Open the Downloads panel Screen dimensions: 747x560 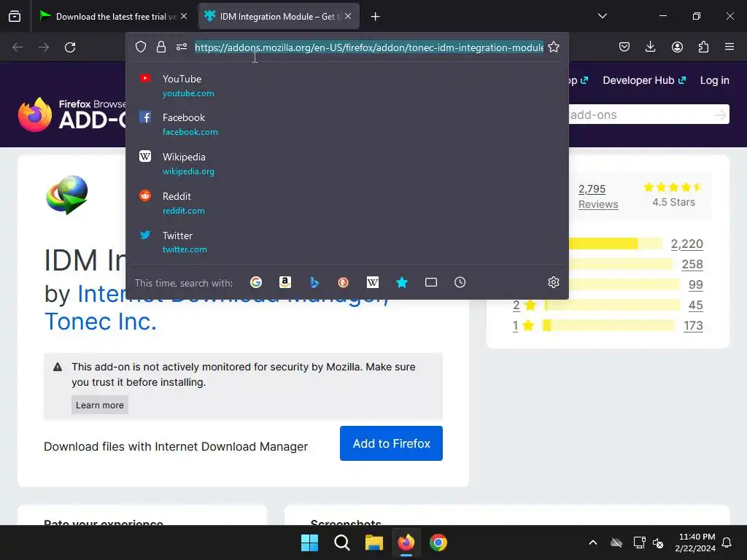coord(650,47)
